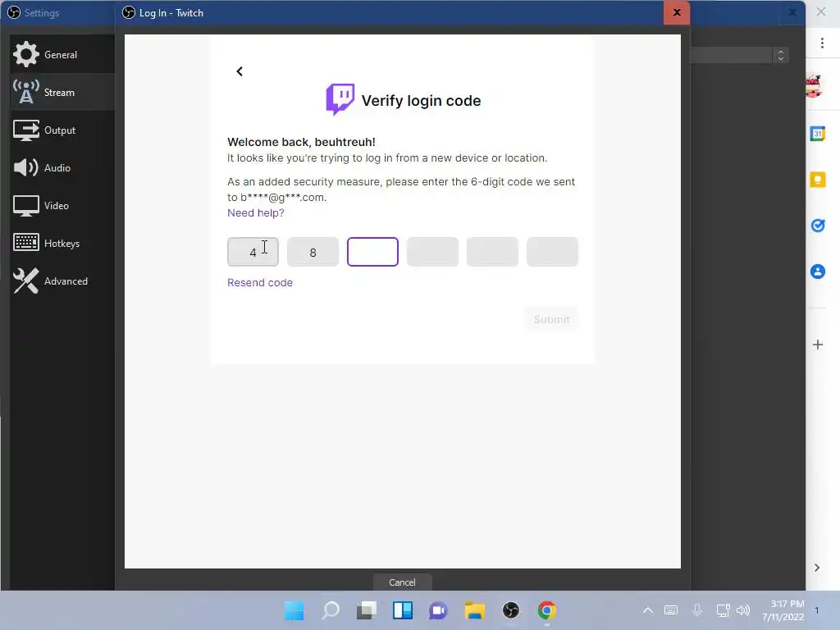
Task: Open General settings in OBS sidebar
Action: pyautogui.click(x=62, y=54)
